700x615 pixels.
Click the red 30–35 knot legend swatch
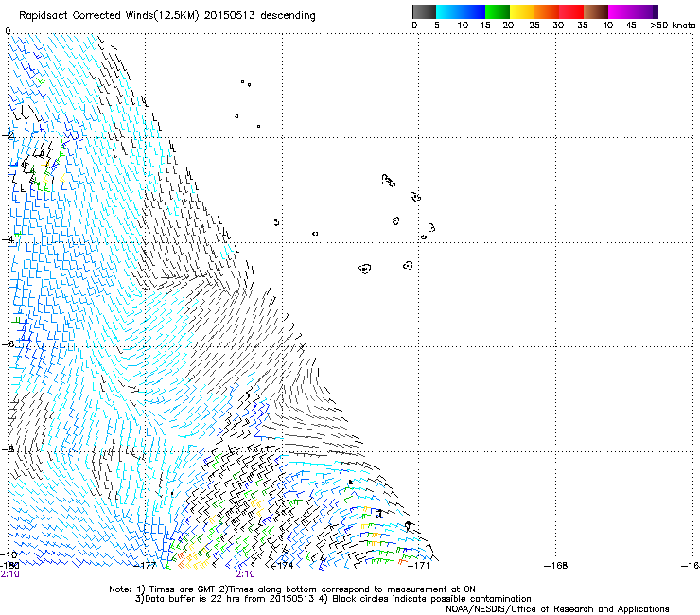571,11
